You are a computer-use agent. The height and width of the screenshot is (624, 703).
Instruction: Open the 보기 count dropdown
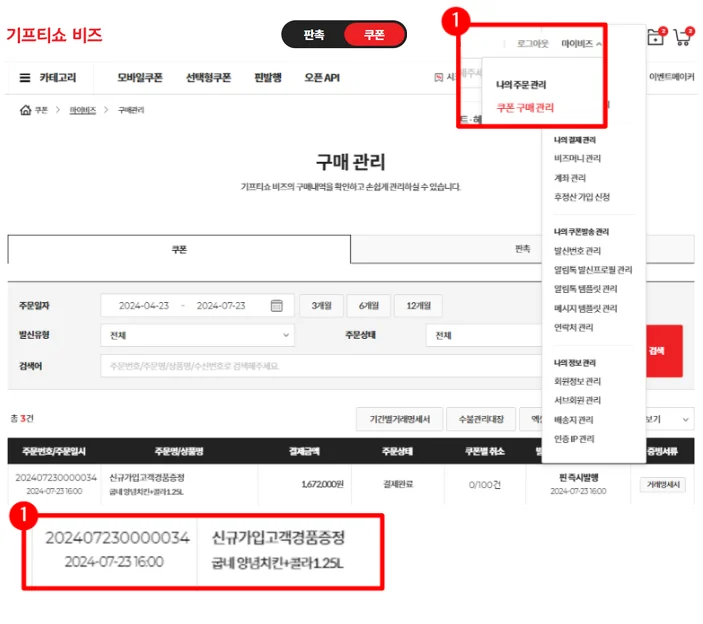coord(670,419)
